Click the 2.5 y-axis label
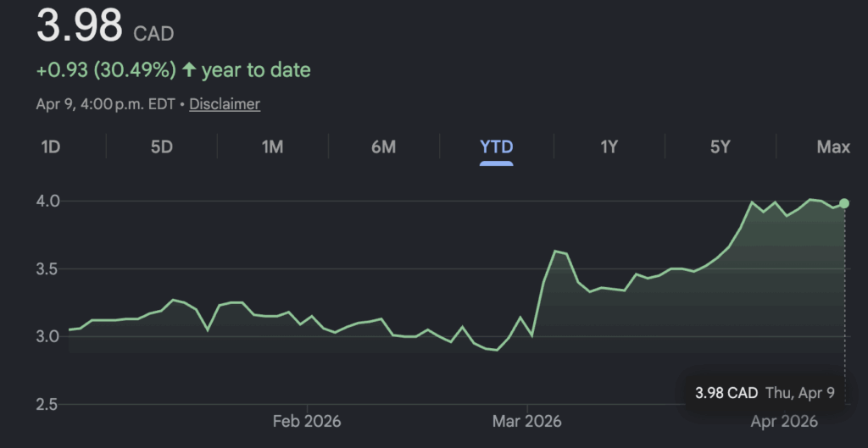Viewport: 868px width, 448px height. [47, 404]
